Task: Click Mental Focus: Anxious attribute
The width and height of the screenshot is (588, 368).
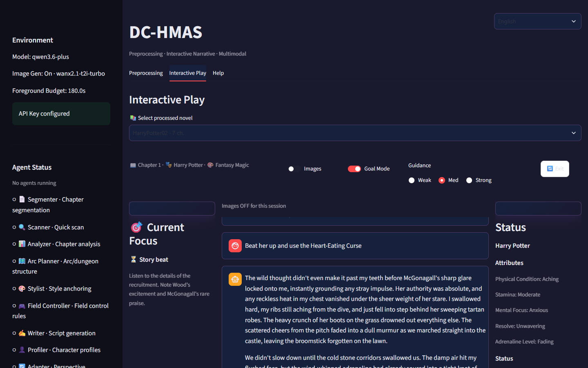Action: pos(521,310)
